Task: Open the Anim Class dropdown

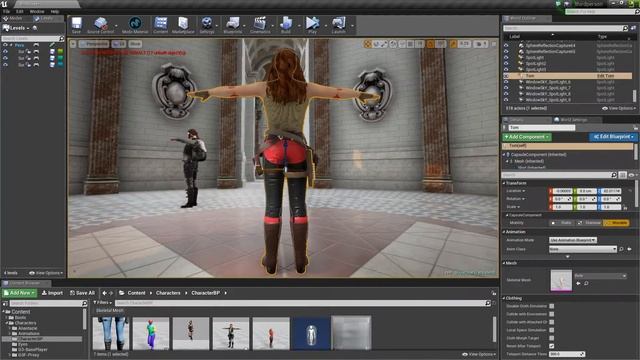Action: coord(582,249)
